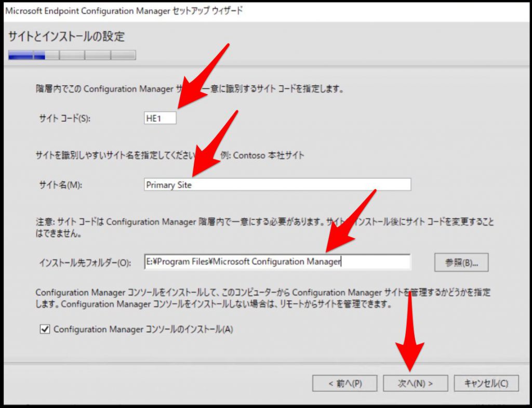
Task: Go back with the 前へ(P) button
Action: [344, 384]
